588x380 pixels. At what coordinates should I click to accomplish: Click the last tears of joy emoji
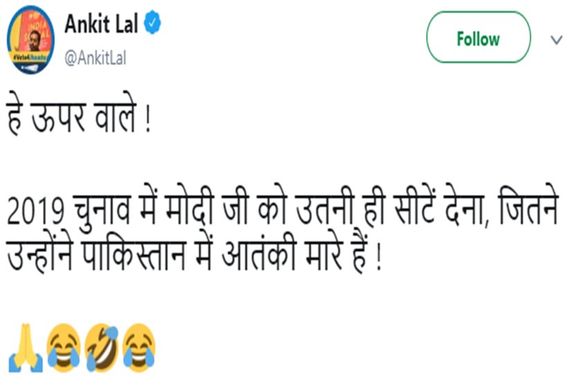pyautogui.click(x=139, y=349)
